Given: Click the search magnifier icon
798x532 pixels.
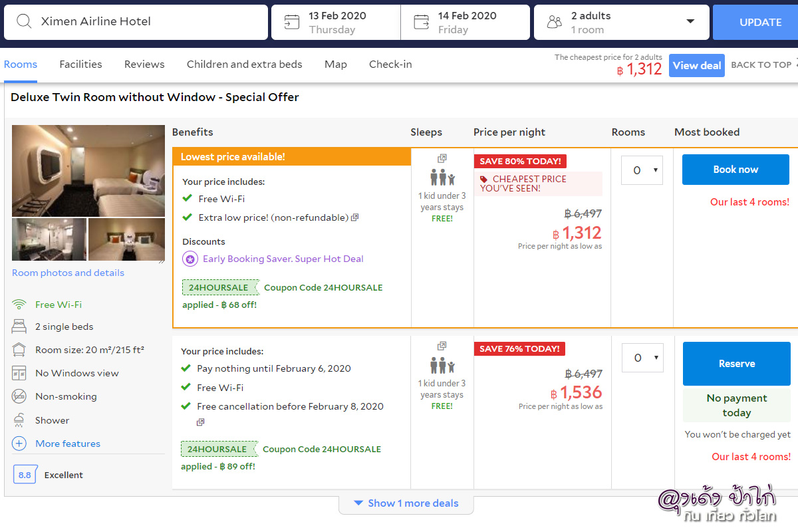Looking at the screenshot, I should pos(24,21).
